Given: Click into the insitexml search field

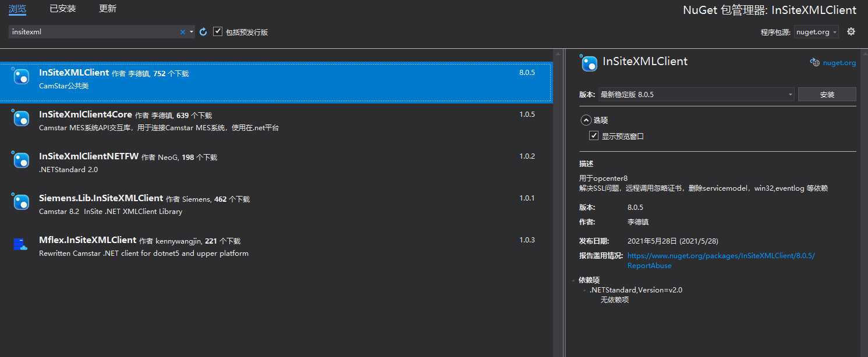Looking at the screenshot, I should click(x=93, y=32).
